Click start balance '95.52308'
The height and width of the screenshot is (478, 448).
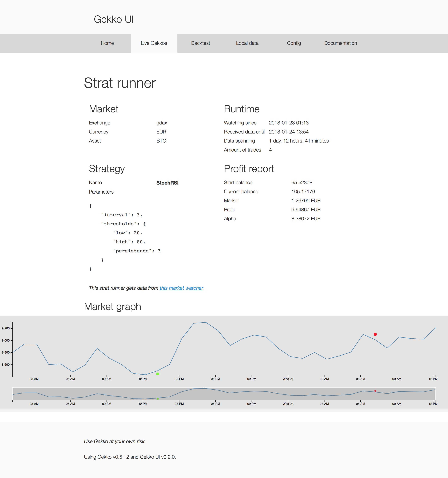click(x=302, y=183)
